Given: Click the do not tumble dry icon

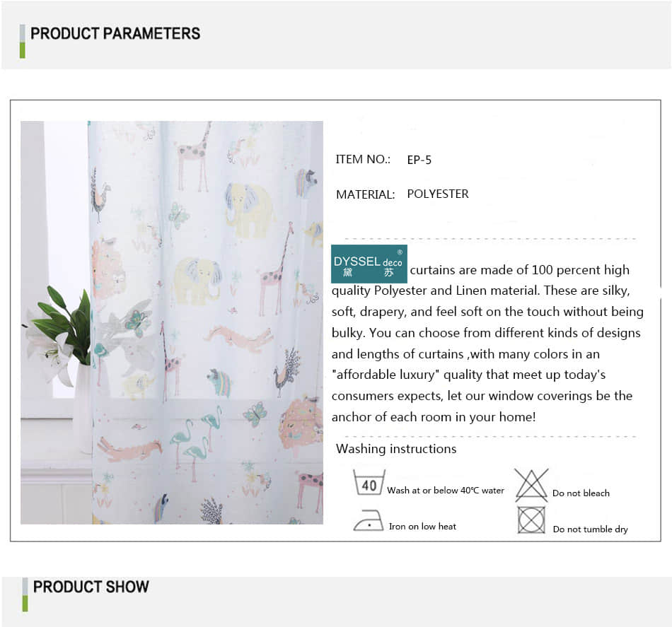Looking at the screenshot, I should tap(531, 520).
